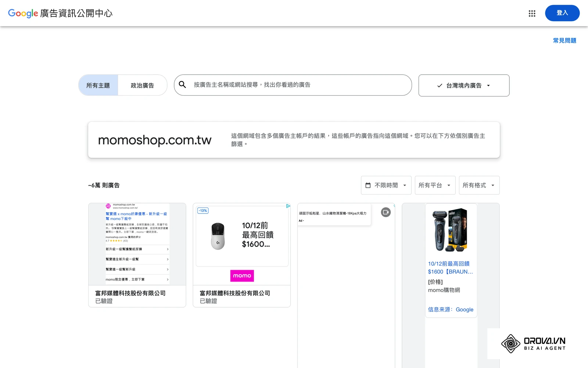588x368 pixels.
Task: Open the 常見問題 FAQ link
Action: pyautogui.click(x=564, y=40)
